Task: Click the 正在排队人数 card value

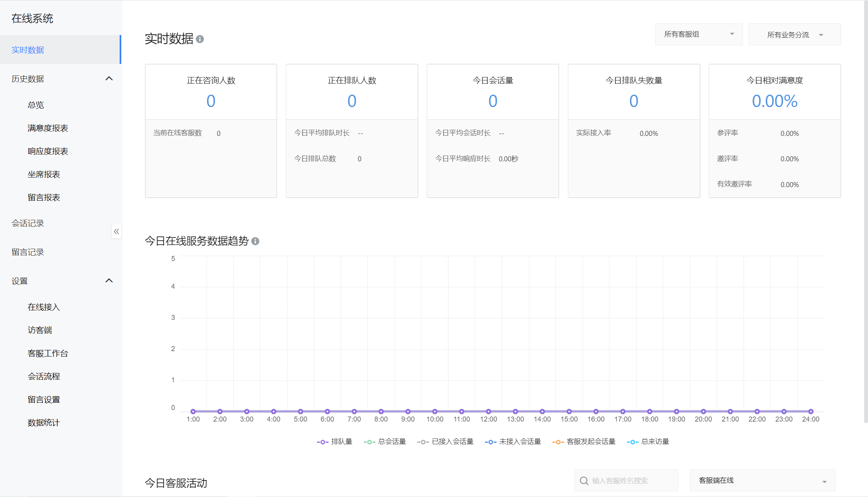Action: [x=352, y=101]
